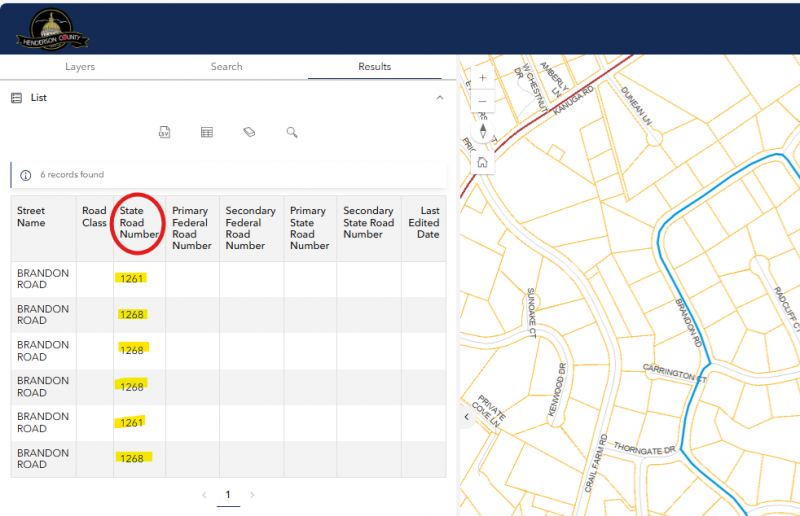Collapse the side panel arrow
Screen dimensions: 800x516
[x=467, y=417]
